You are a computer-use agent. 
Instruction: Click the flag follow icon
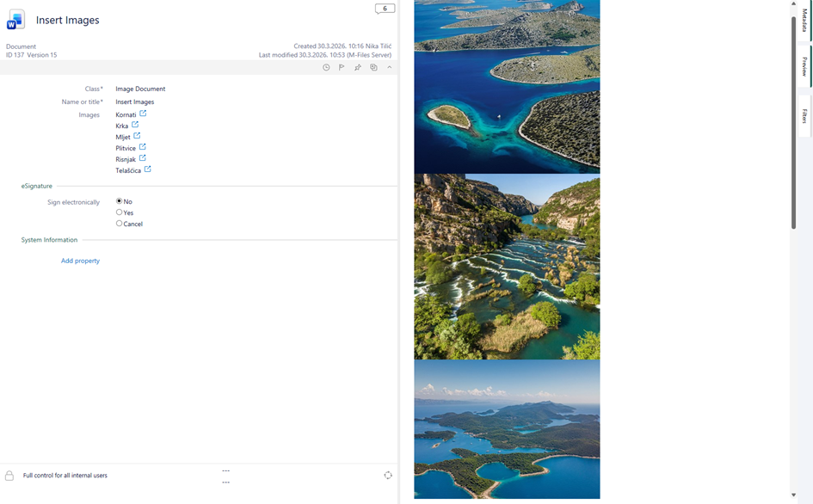342,67
